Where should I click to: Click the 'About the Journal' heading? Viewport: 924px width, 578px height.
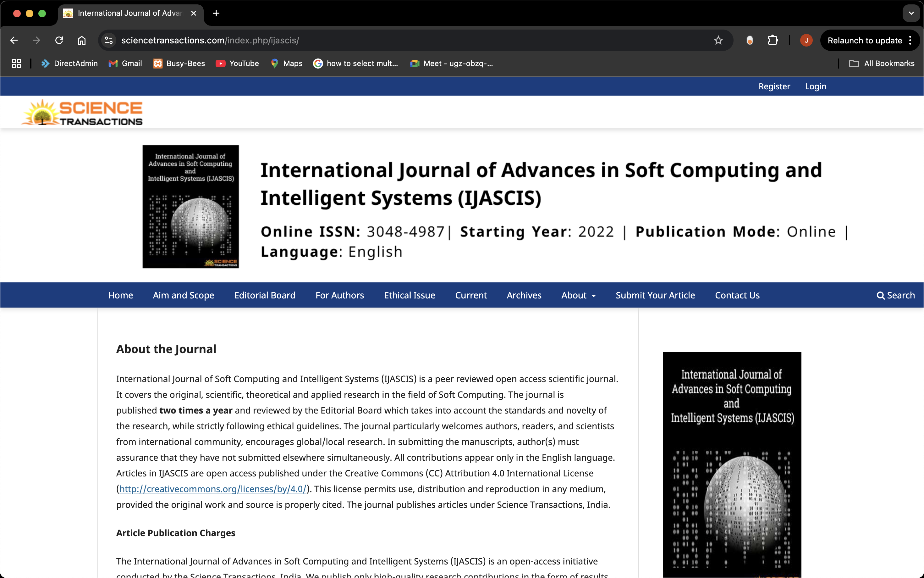(166, 349)
